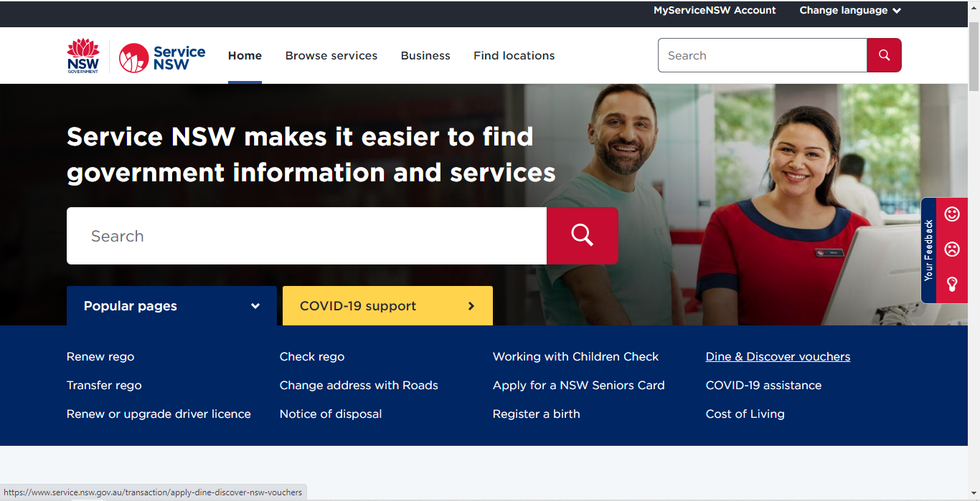
Task: Collapse the Popular pages panel
Action: tap(171, 306)
